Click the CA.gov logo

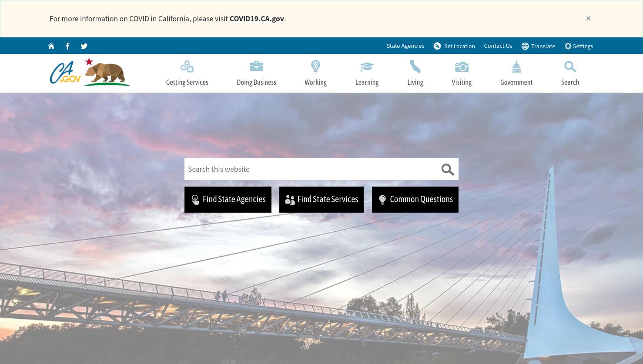[x=65, y=73]
